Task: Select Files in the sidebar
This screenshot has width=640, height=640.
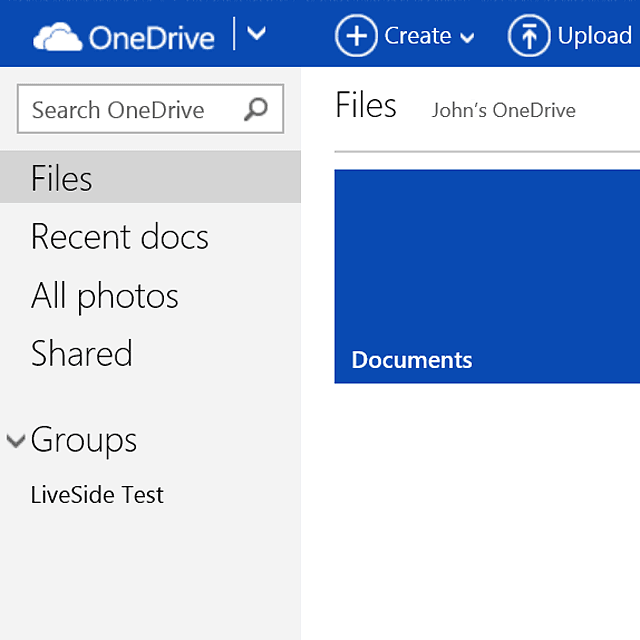Action: pos(150,177)
